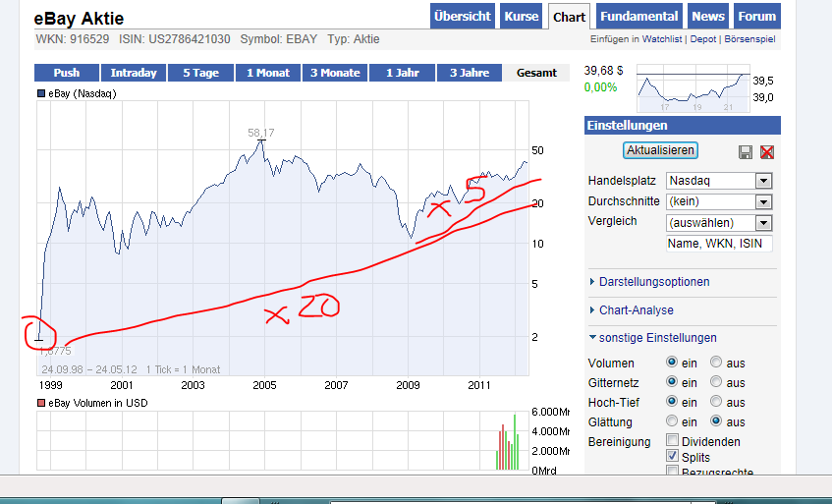Click the red eBay Volumen legend square
Screen dimensions: 832x504
point(41,403)
